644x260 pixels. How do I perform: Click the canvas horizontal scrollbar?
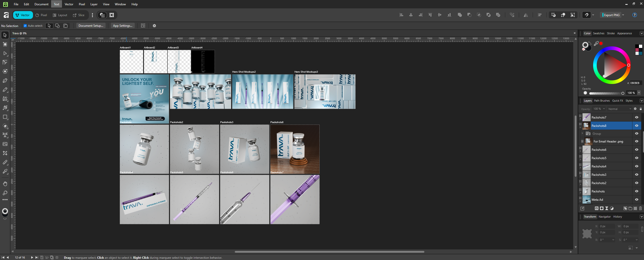point(329,252)
